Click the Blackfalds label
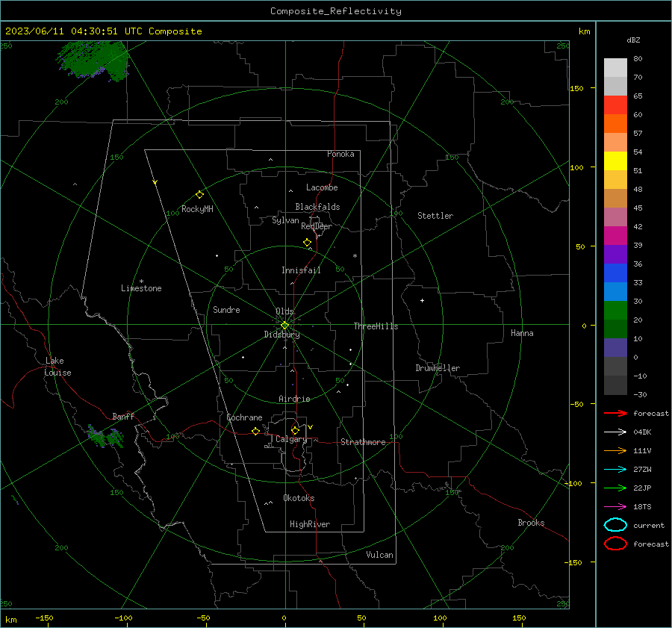Screen dimensions: 672x628 point(317,207)
